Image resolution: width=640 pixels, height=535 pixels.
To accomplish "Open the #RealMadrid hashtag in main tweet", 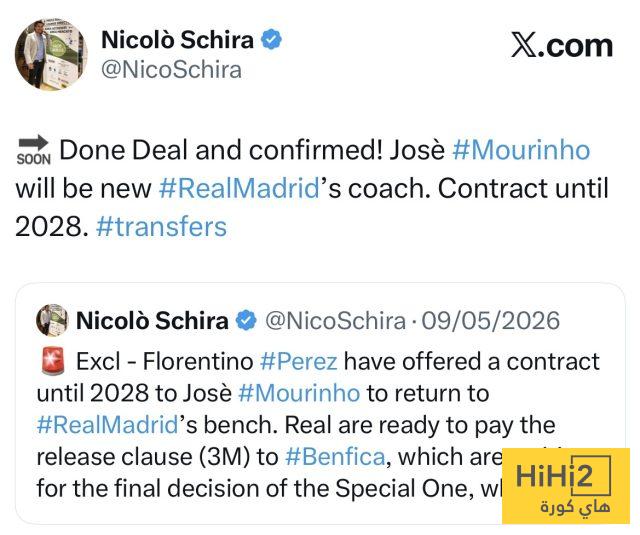I will tap(239, 189).
